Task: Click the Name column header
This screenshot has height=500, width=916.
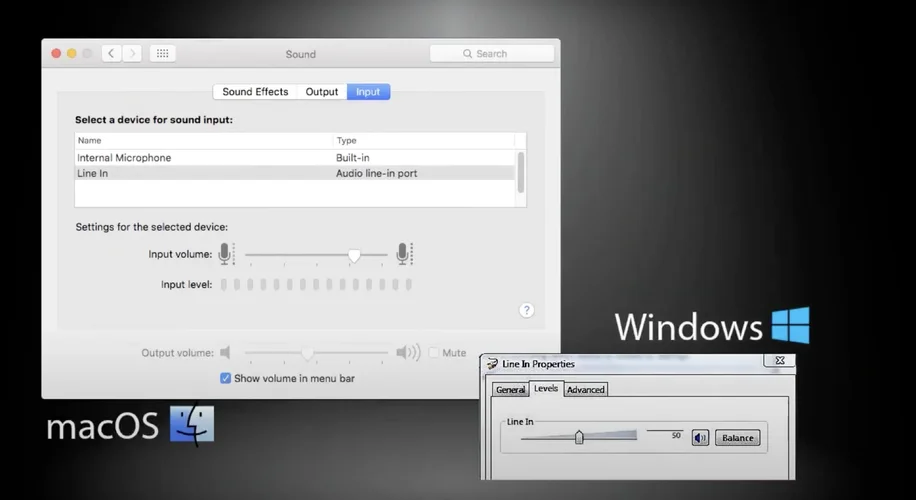Action: click(x=89, y=140)
